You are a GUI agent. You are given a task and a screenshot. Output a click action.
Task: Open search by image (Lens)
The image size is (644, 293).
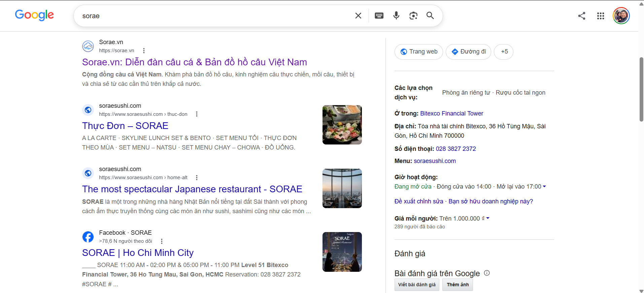tap(413, 15)
